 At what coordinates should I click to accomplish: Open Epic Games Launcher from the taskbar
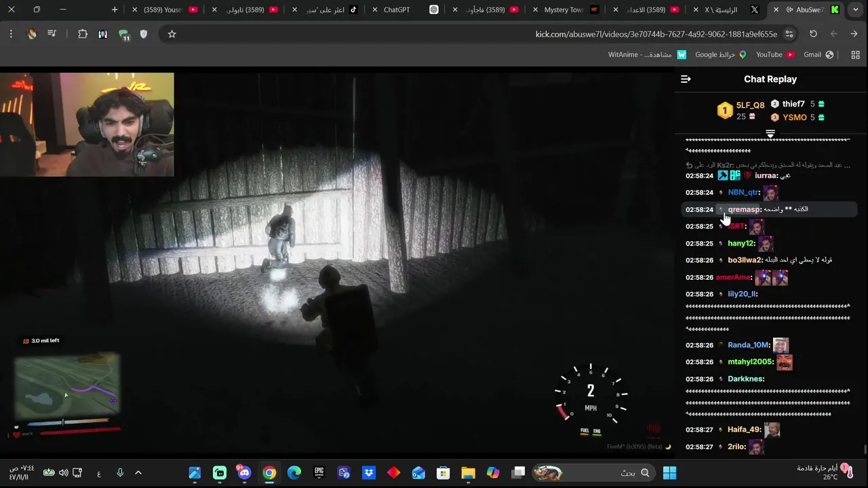319,472
